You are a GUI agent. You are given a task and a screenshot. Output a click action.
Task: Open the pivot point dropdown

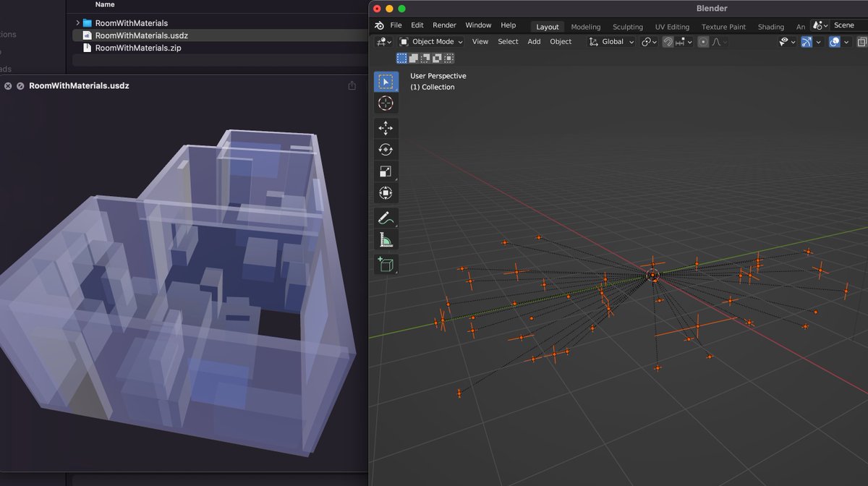(x=649, y=42)
